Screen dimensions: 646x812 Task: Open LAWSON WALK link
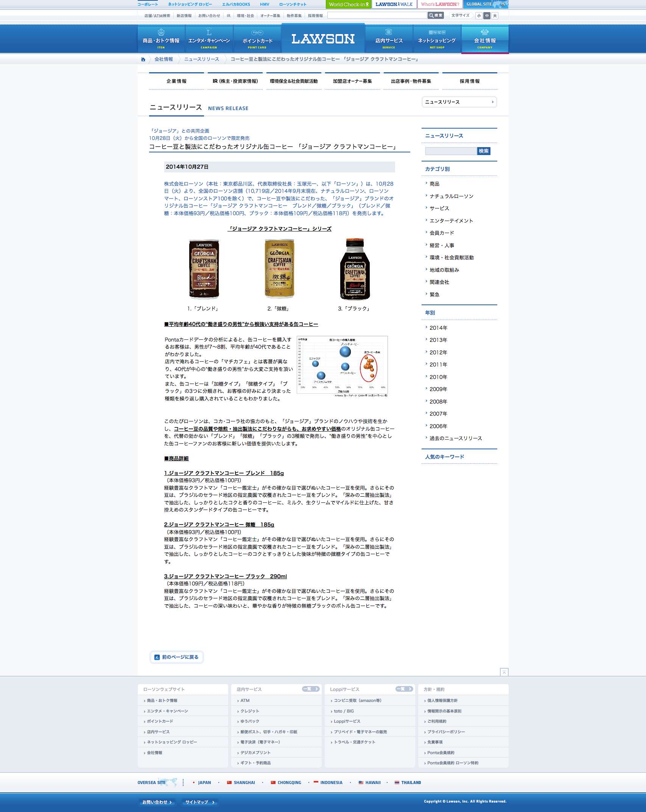pyautogui.click(x=394, y=4)
